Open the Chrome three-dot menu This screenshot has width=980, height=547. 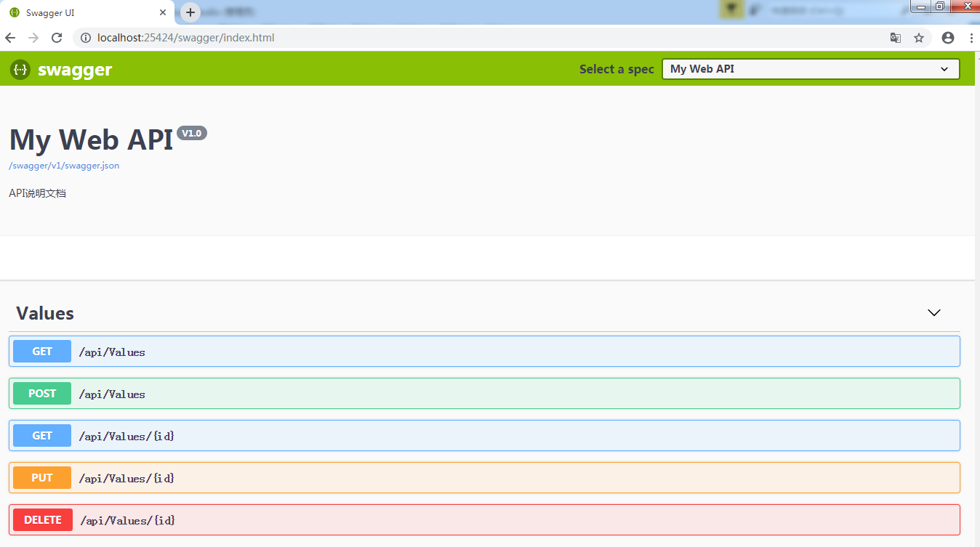click(971, 38)
